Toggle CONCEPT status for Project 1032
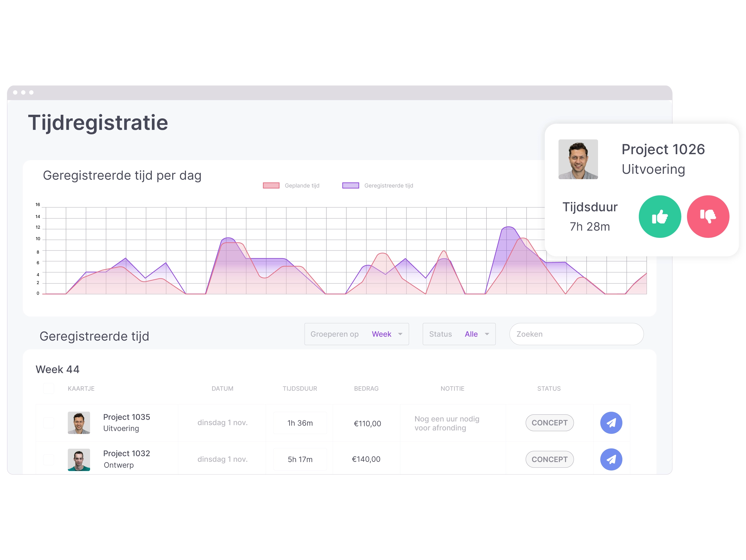Image resolution: width=746 pixels, height=560 pixels. (x=549, y=459)
